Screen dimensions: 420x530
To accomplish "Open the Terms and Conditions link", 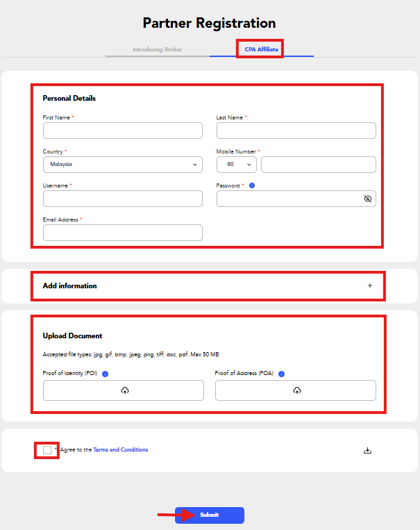I will coord(120,450).
